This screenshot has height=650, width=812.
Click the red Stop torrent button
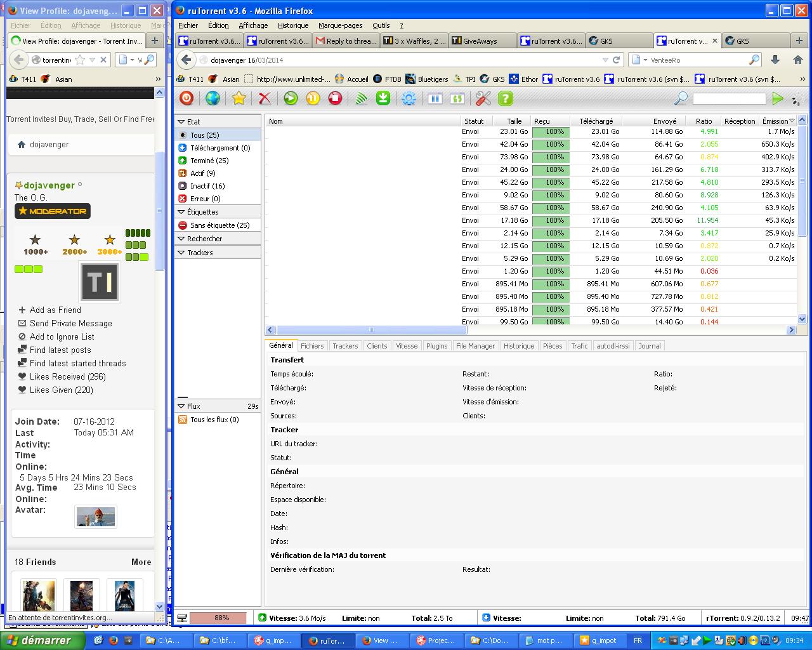click(335, 98)
